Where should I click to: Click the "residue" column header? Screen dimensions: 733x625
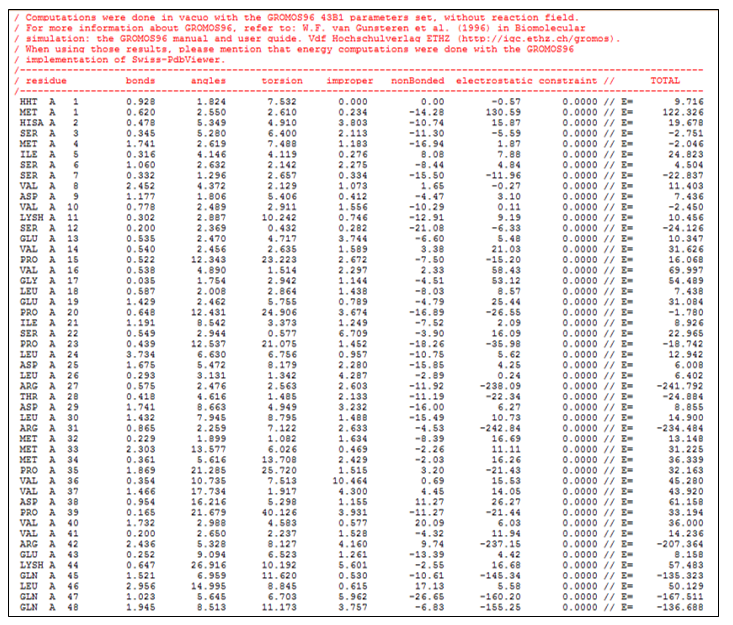(46, 80)
